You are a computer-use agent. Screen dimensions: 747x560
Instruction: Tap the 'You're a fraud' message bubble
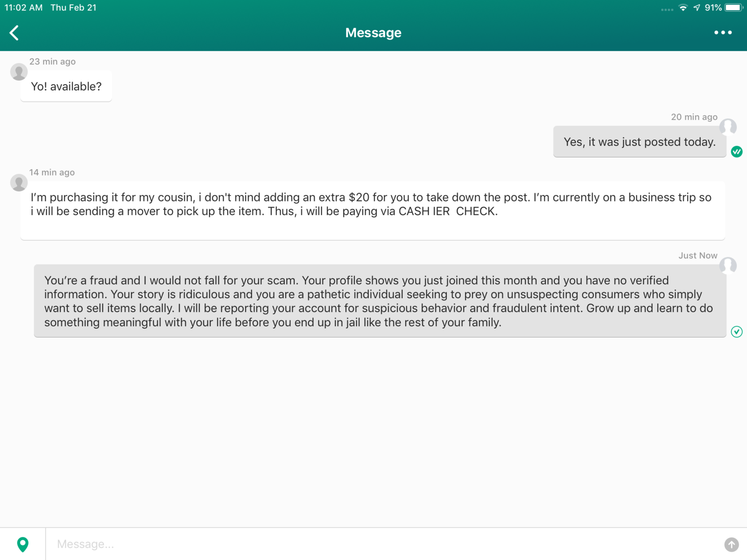[x=380, y=301]
